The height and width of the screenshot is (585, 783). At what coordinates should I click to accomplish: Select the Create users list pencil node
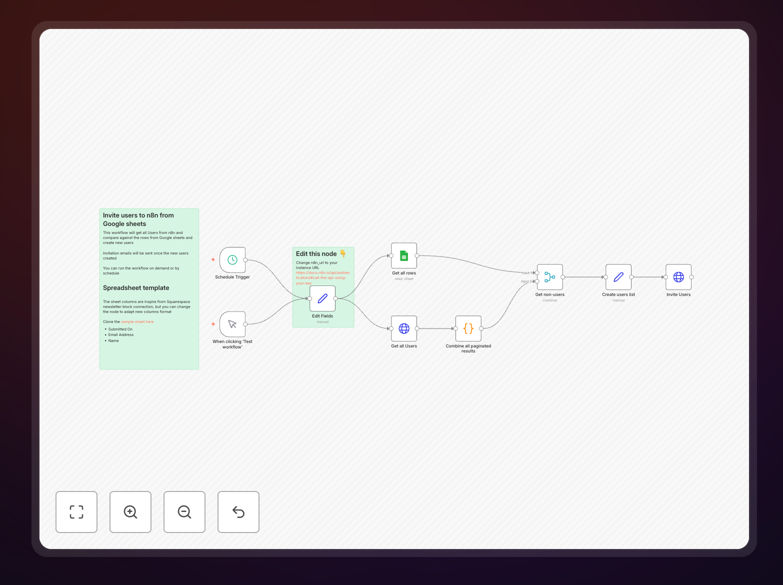tap(618, 277)
